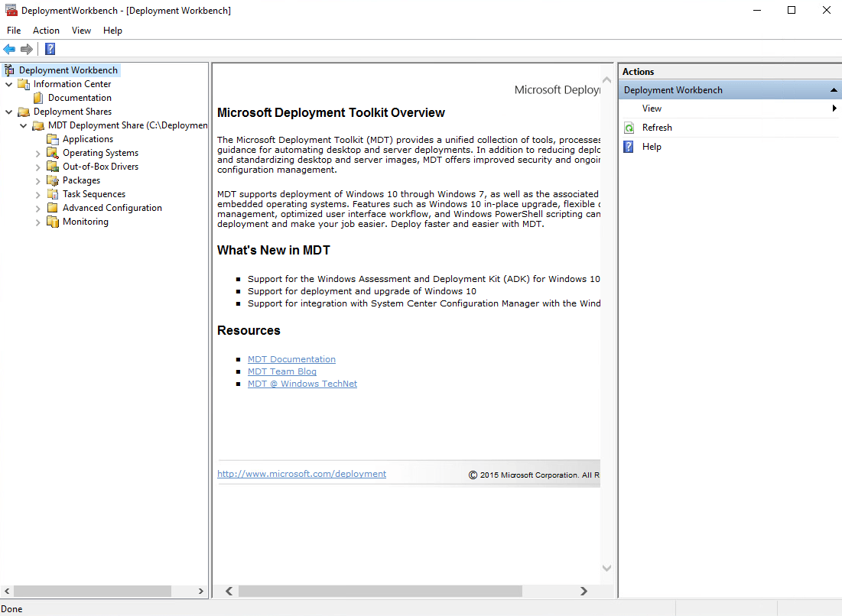Click the Back navigation arrow icon
This screenshot has width=842, height=616.
[10, 48]
